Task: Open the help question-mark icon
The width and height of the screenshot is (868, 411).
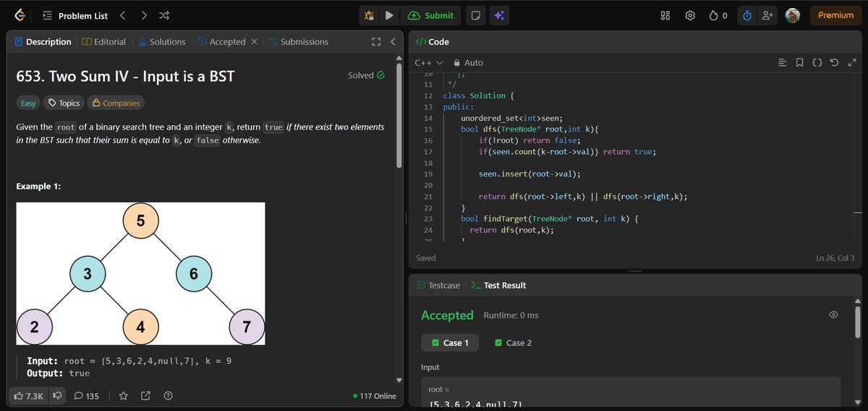Action: coord(169,396)
